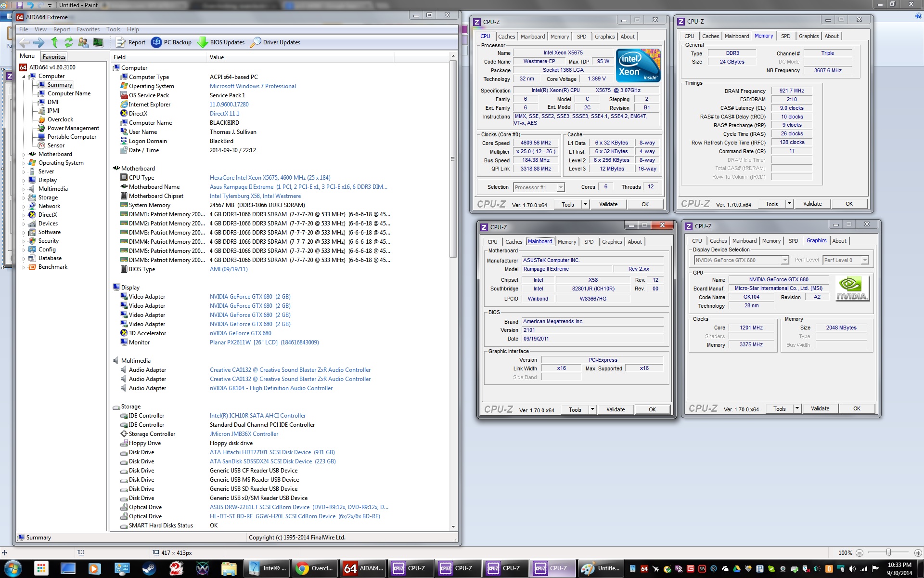Open Windows Explorer folder taskbar icon

229,568
